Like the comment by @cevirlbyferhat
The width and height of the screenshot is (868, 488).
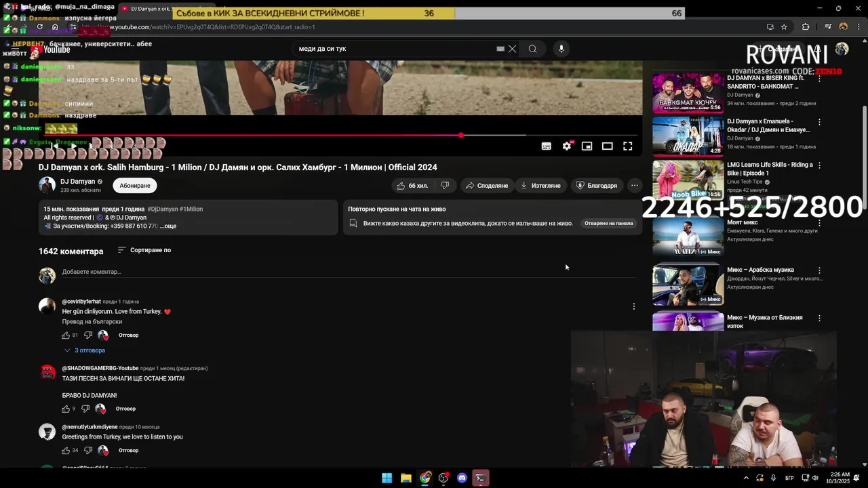(66, 335)
